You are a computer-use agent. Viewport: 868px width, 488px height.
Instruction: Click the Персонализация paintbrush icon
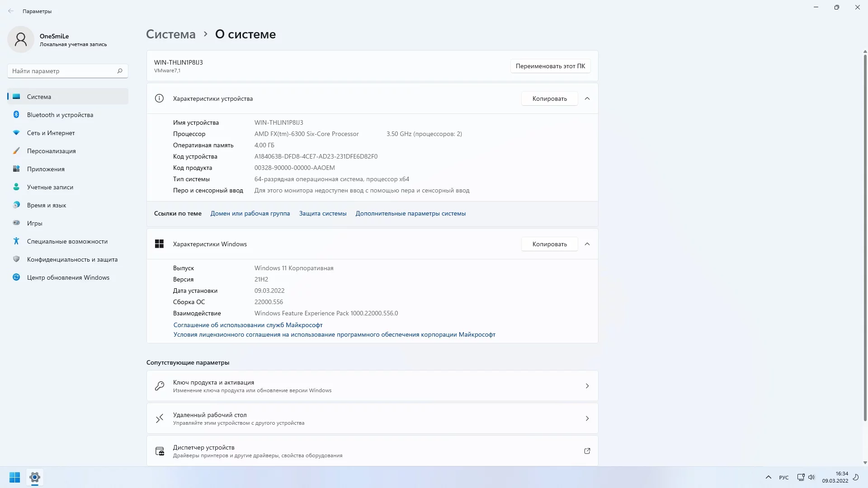[x=16, y=151]
